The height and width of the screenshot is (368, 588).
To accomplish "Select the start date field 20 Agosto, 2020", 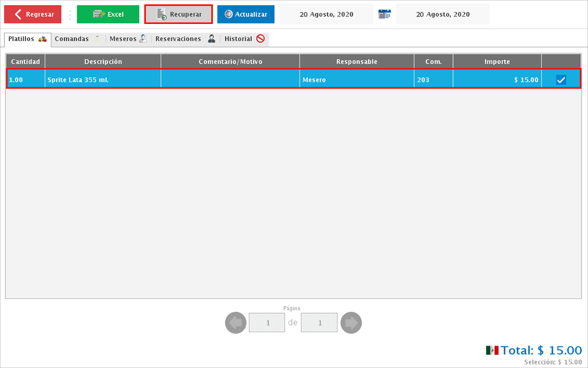I will pos(326,14).
